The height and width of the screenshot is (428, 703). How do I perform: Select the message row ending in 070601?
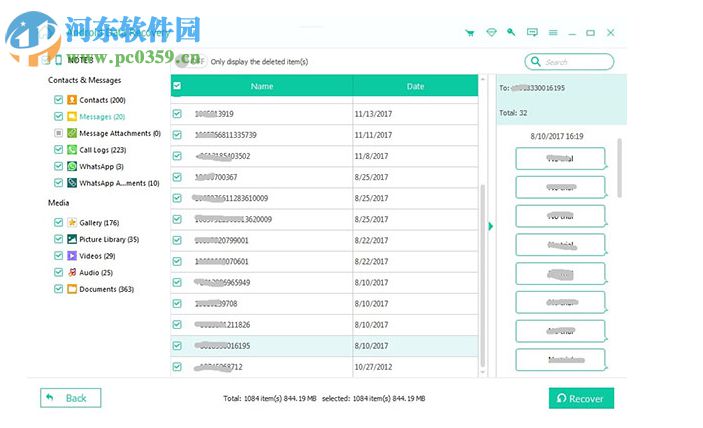click(x=324, y=261)
